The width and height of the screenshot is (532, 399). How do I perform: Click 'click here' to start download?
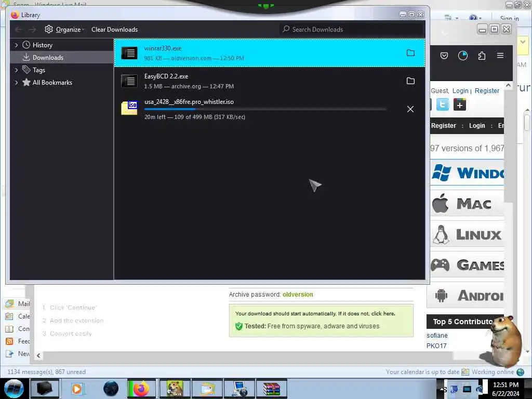pos(383,313)
